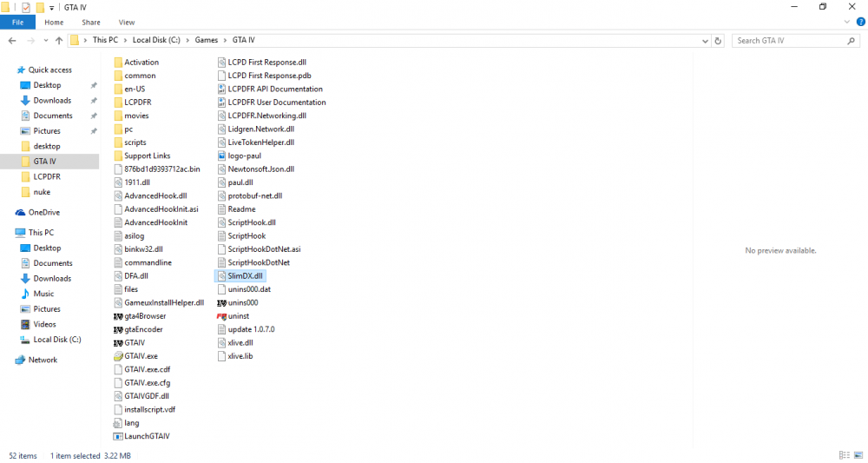Open Music under This PC
The width and height of the screenshot is (868, 463).
(x=43, y=294)
